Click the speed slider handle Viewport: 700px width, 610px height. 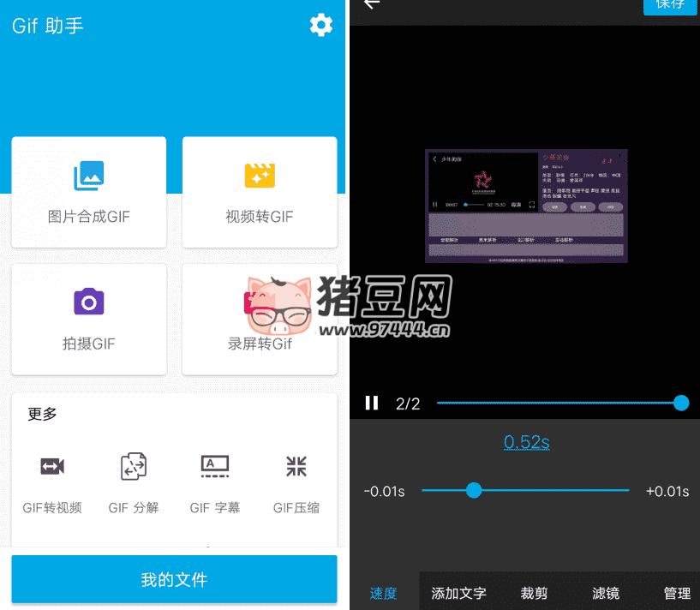474,490
